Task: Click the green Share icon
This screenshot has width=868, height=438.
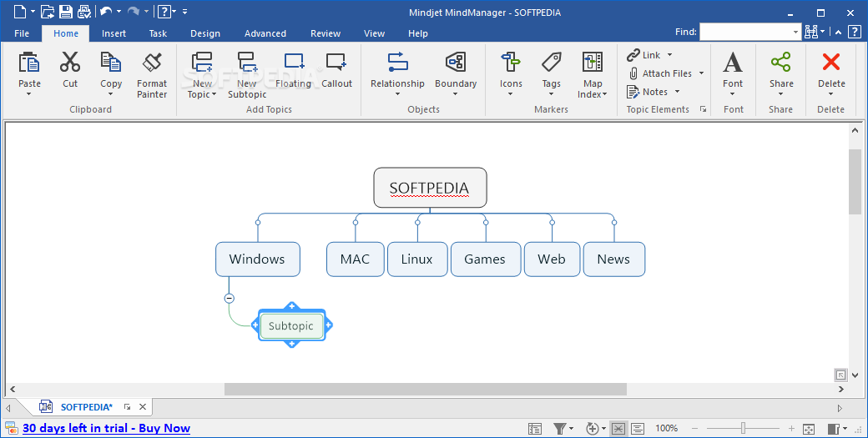Action: point(780,63)
